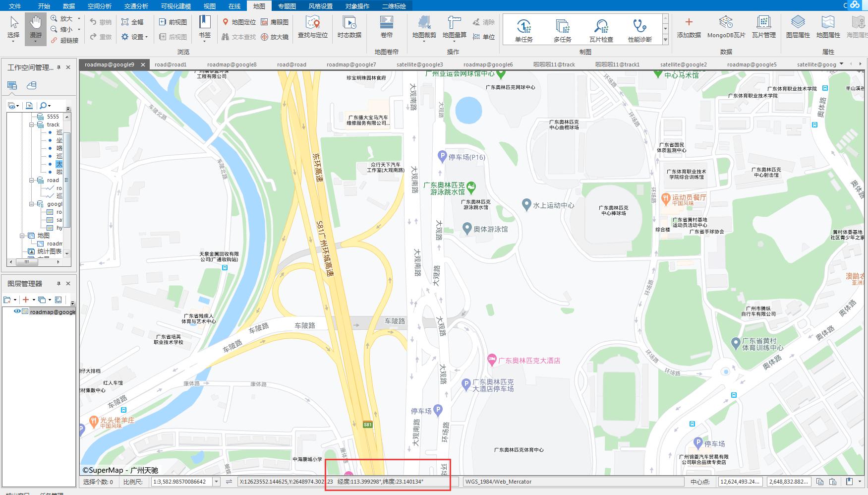The width and height of the screenshot is (868, 495).
Task: Open 瓦片管理 tile management
Action: point(764,27)
